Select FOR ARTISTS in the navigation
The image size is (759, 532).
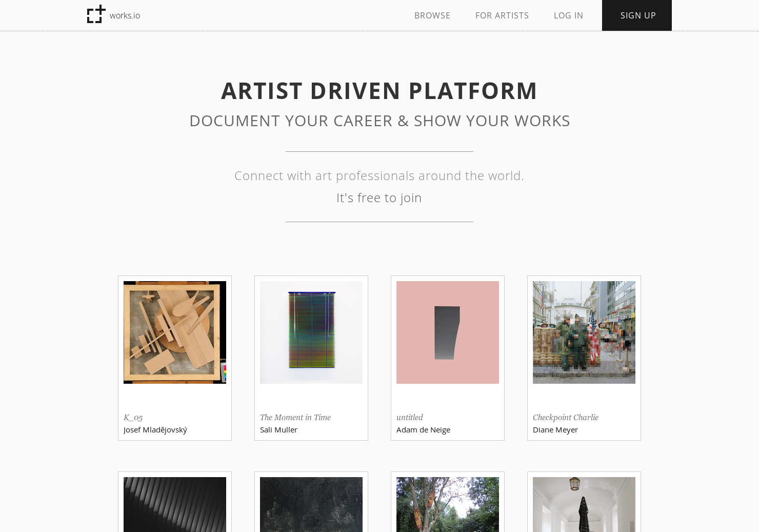click(x=502, y=15)
